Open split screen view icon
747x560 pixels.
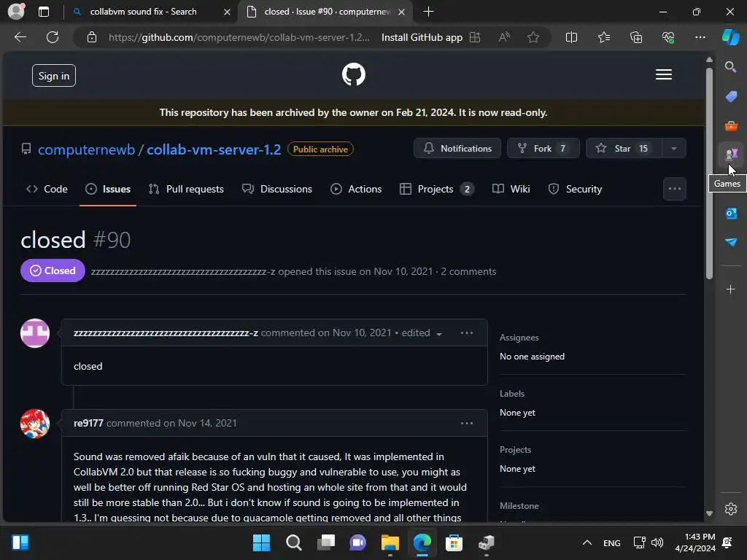pos(571,37)
